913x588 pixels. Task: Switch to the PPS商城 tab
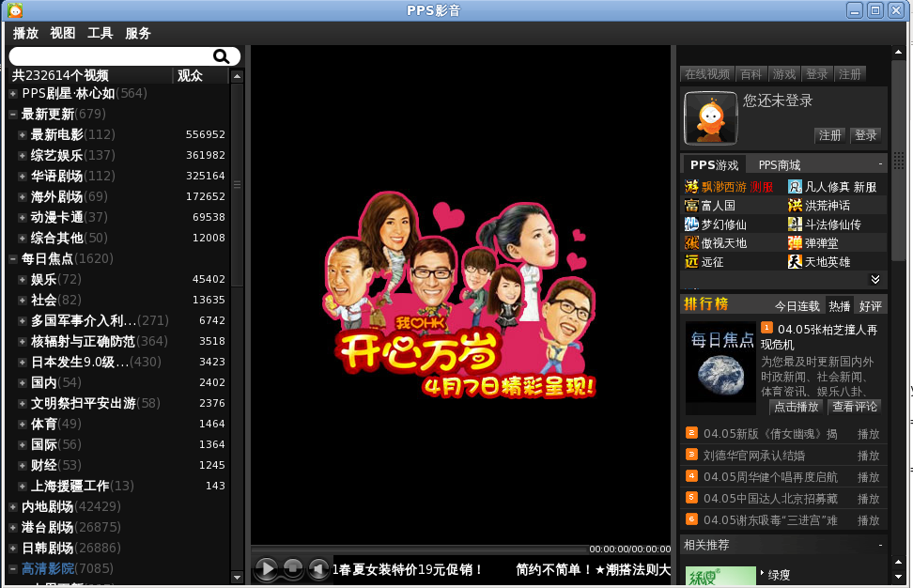point(779,164)
